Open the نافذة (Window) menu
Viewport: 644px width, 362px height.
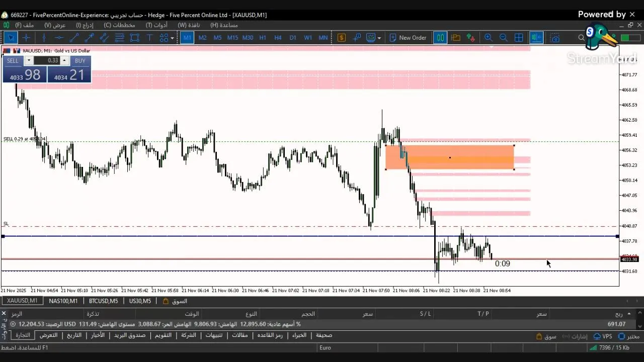189,25
